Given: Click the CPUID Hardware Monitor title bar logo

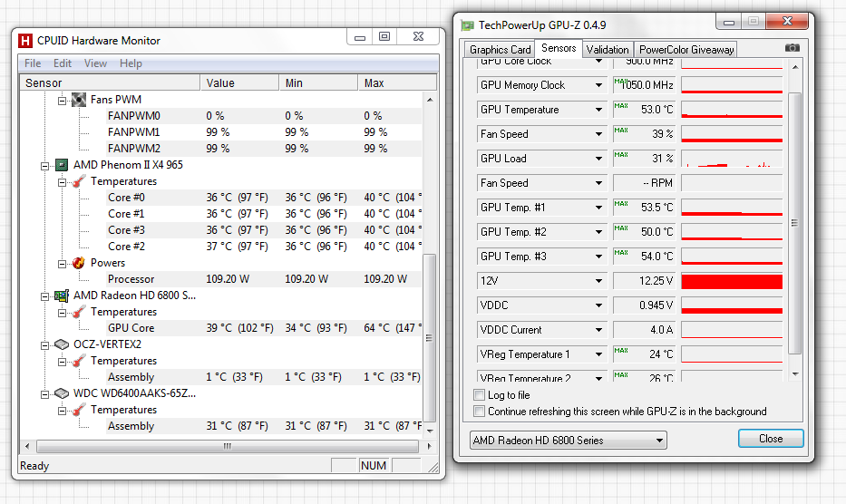Looking at the screenshot, I should pyautogui.click(x=25, y=41).
